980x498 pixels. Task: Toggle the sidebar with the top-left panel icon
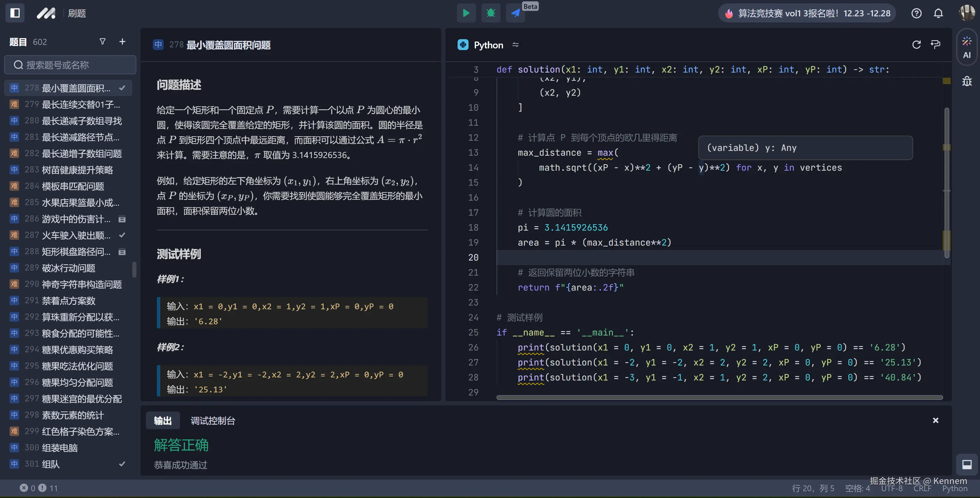(x=15, y=13)
